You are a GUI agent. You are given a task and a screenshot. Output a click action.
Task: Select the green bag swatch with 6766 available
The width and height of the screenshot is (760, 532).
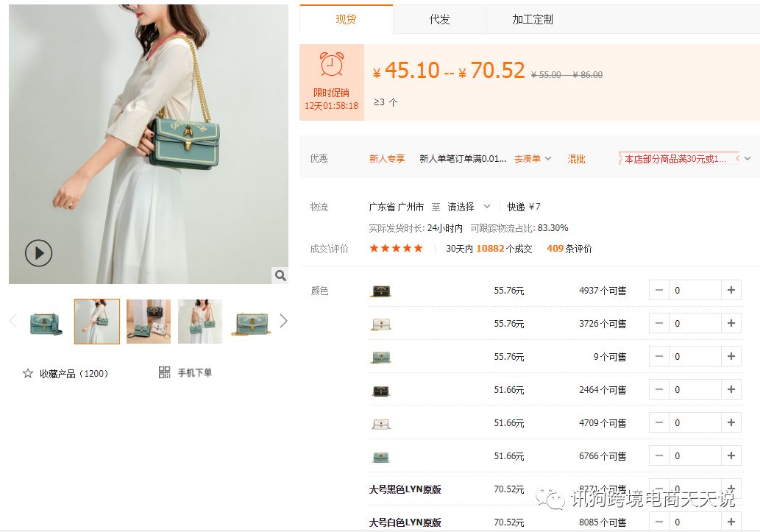381,457
